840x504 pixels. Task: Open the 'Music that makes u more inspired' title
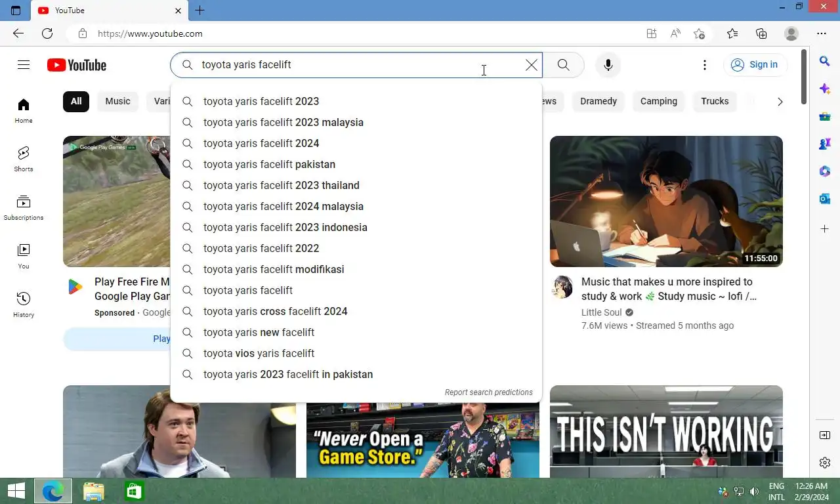pos(668,289)
